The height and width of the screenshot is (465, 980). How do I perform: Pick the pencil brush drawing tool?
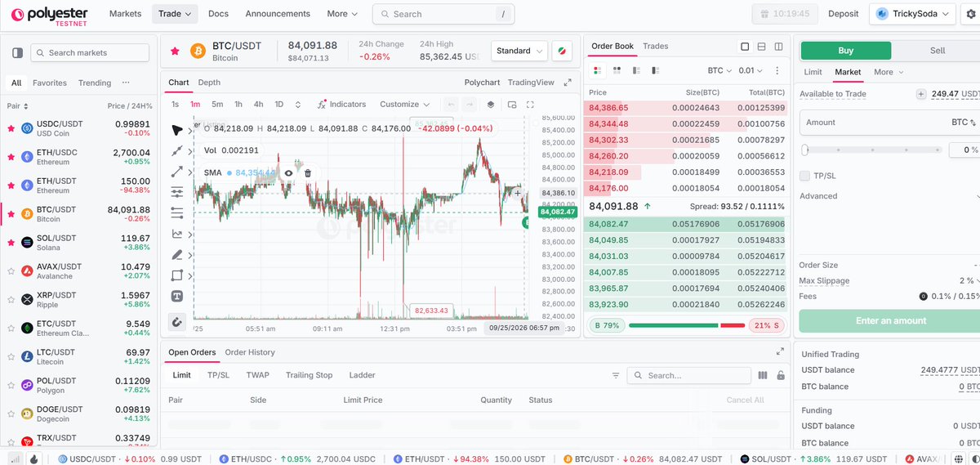coord(177,254)
